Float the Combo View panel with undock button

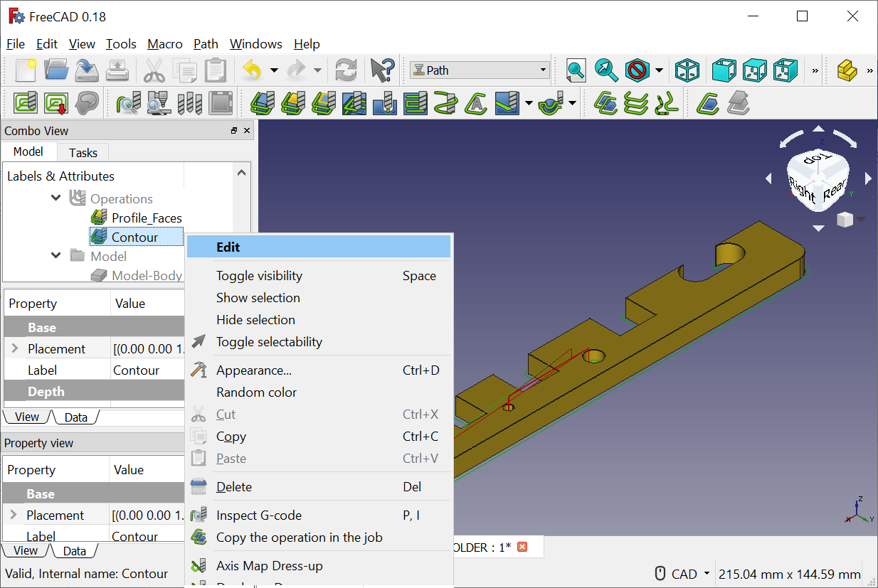[234, 131]
